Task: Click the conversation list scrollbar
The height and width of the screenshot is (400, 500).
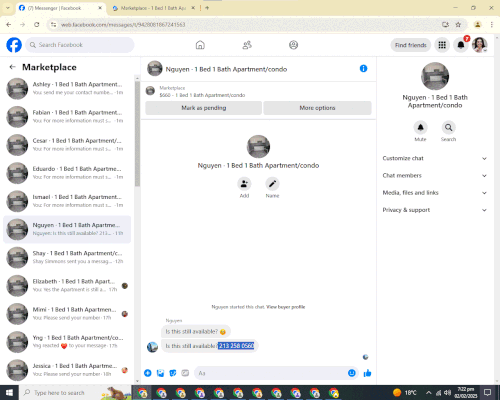Action: tap(137, 133)
